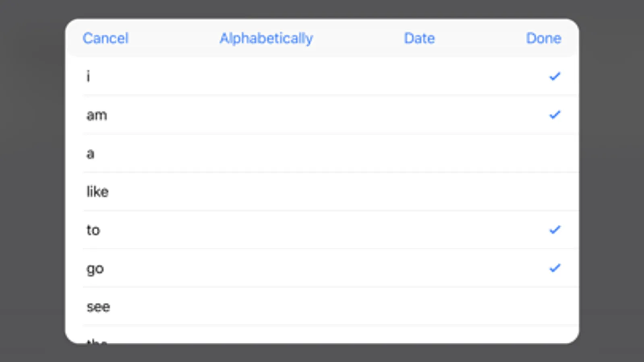
Task: Untick the checkmark beside "go"
Action: pos(555,268)
